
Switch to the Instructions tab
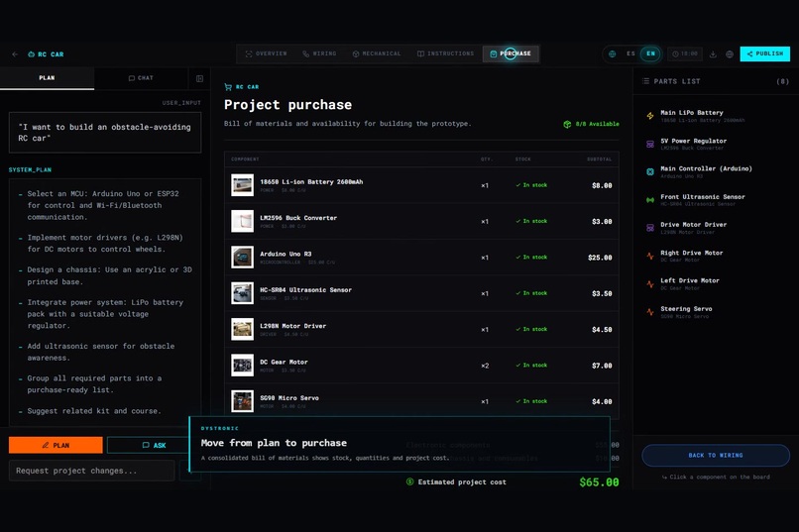tap(445, 53)
